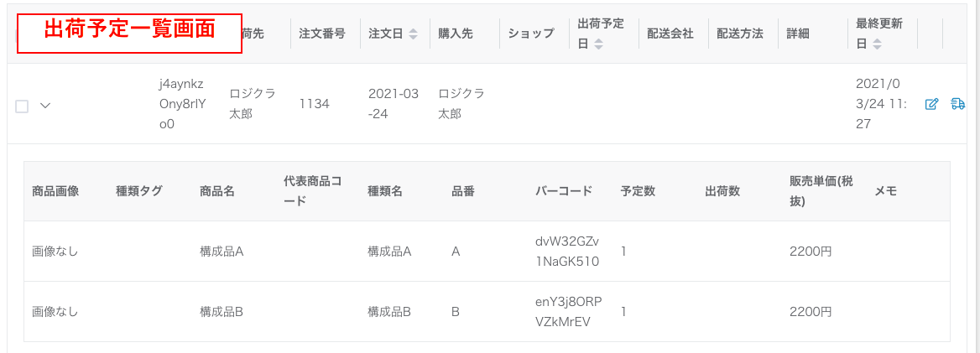The image size is (980, 353).
Task: Select the ショップ column header
Action: click(x=530, y=34)
